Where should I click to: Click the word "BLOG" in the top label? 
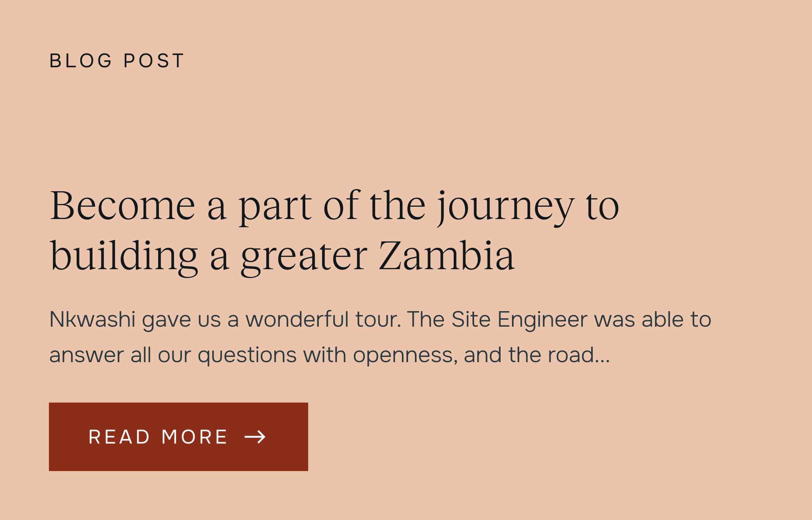81,61
